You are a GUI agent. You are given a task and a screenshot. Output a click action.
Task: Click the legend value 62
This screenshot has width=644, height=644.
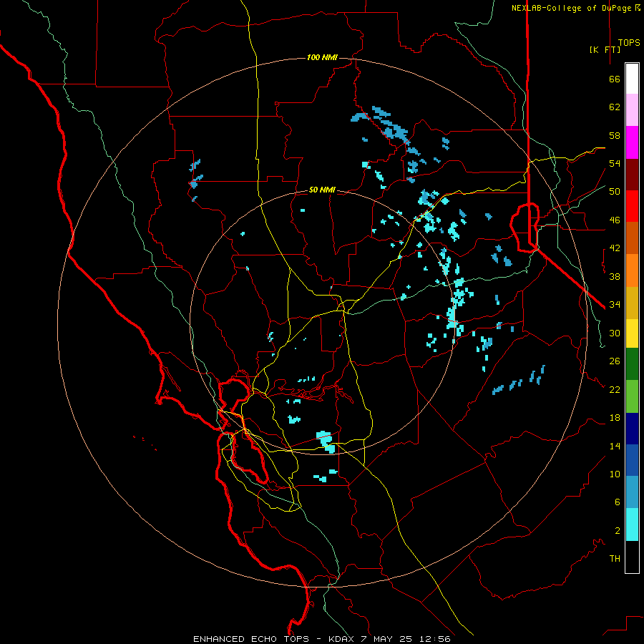[615, 107]
